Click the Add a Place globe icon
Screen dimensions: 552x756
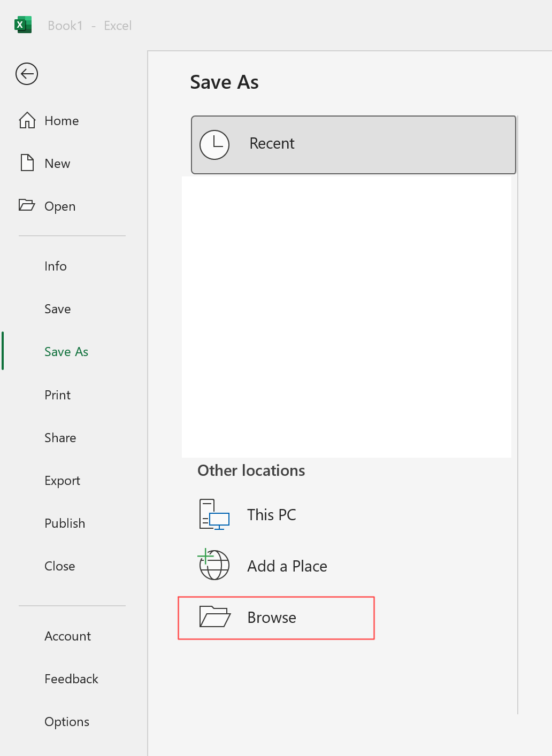[214, 565]
